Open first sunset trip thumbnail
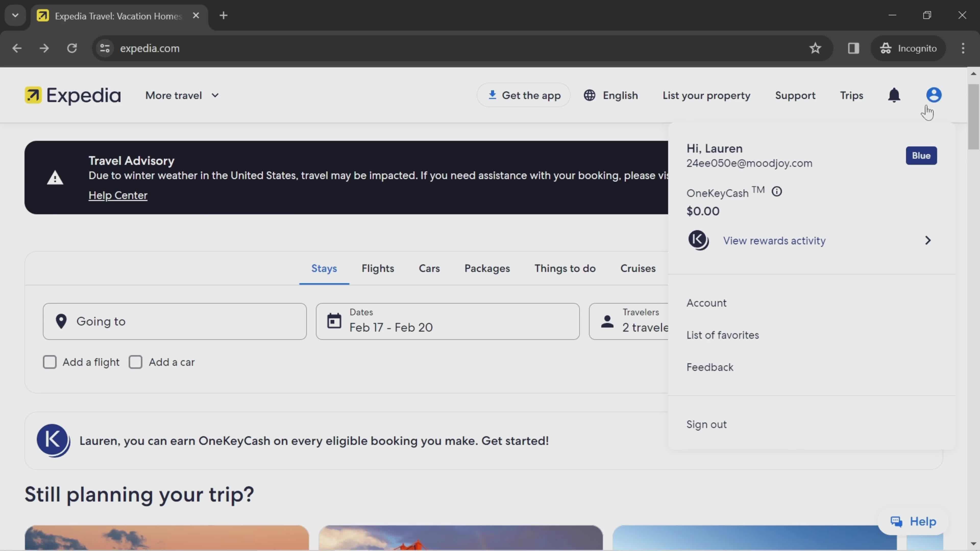This screenshot has width=980, height=551. [167, 538]
